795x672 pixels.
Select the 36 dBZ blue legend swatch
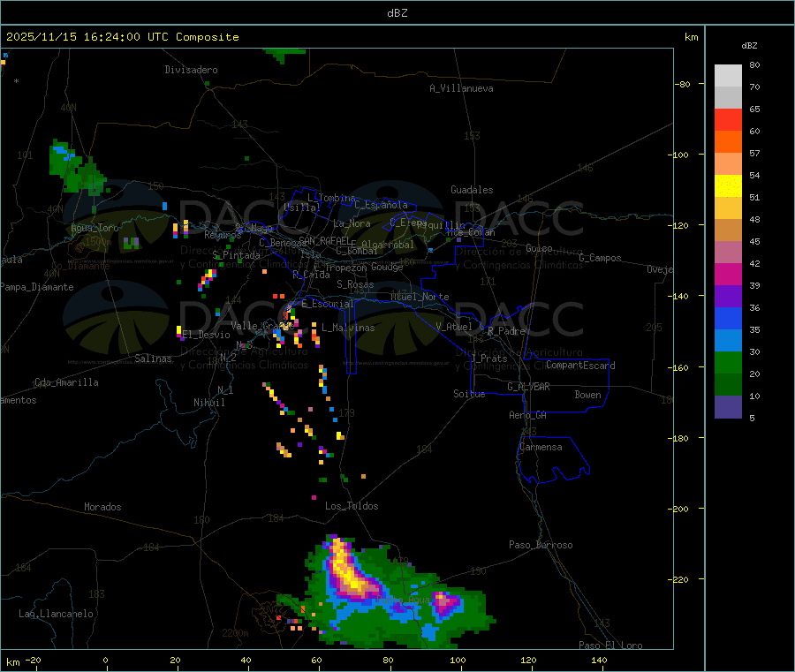[x=728, y=318]
